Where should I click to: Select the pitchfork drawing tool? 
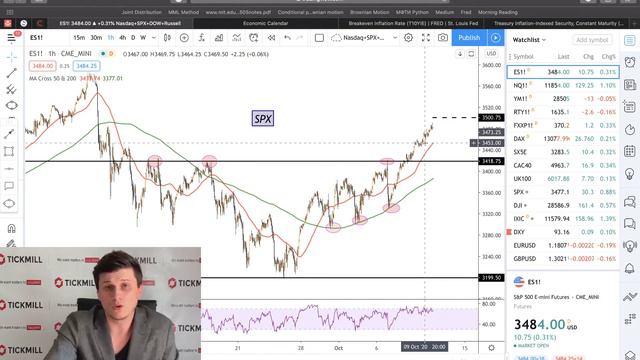tap(11, 90)
